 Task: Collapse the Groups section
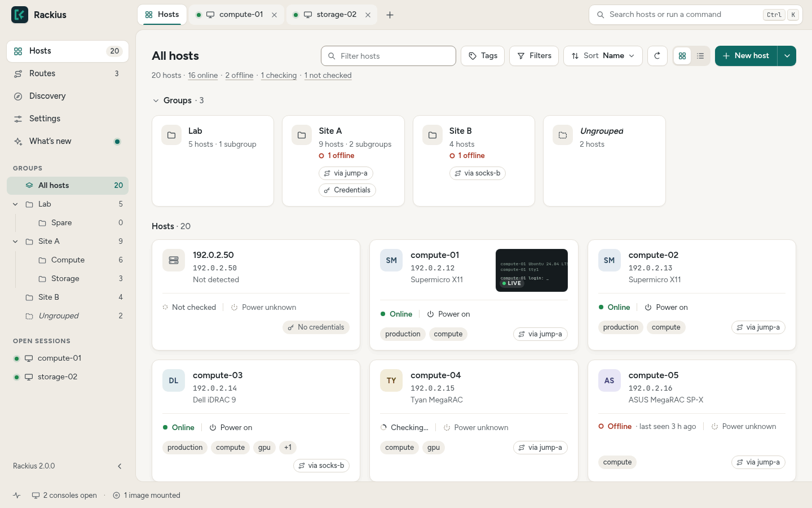click(156, 100)
